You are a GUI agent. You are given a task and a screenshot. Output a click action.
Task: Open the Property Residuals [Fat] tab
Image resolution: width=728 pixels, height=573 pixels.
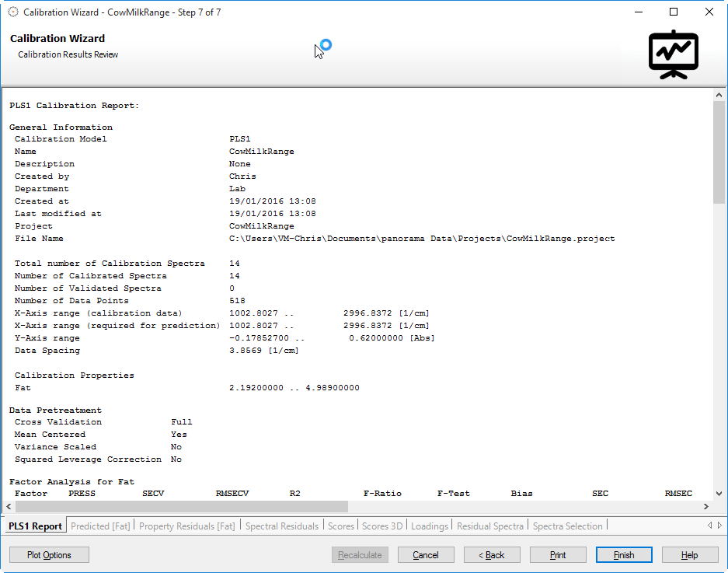(186, 526)
